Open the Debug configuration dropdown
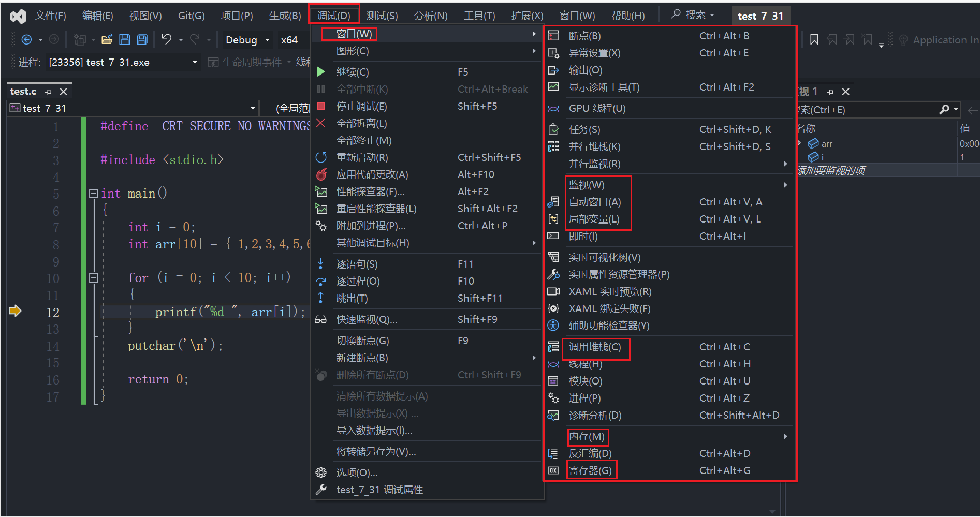This screenshot has height=517, width=980. click(x=267, y=40)
